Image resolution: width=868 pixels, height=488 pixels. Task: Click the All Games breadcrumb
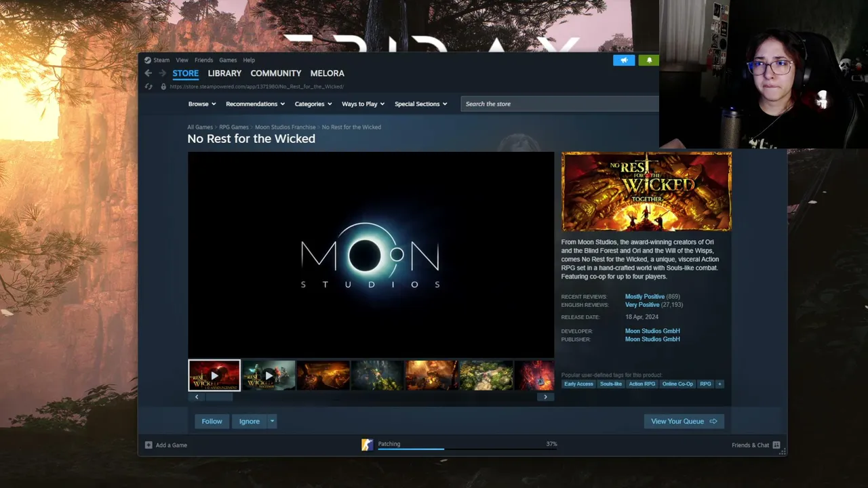tap(200, 127)
